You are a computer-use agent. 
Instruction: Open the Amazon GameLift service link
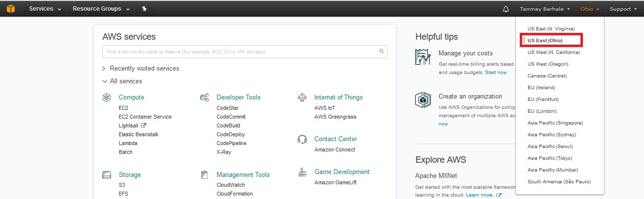(335, 182)
